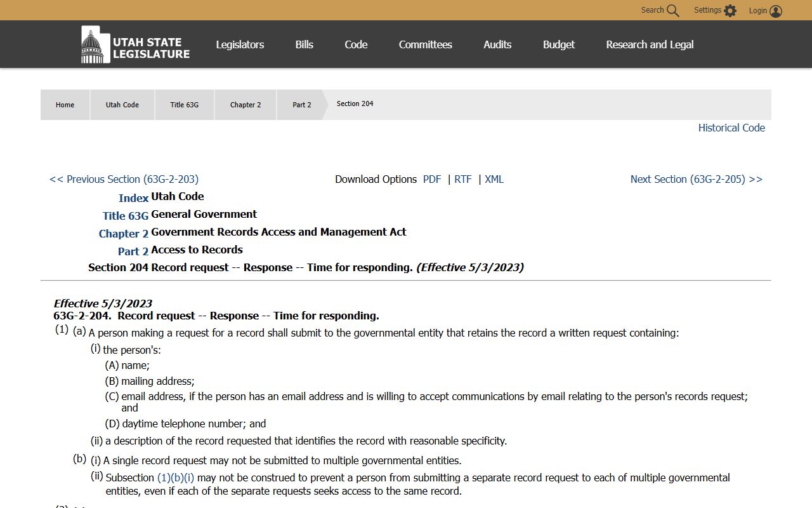Go to Chapter 2 breadcrumb
Screen dimensions: 812x508
click(x=246, y=105)
